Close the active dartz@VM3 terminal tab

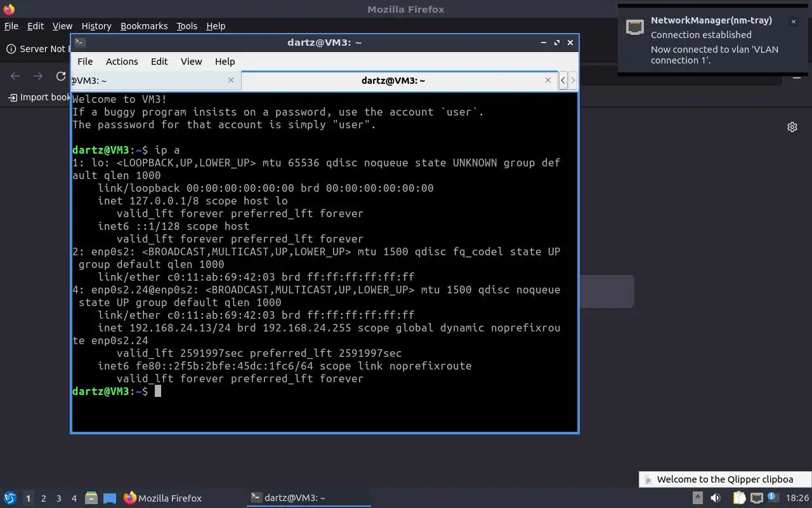pyautogui.click(x=548, y=80)
